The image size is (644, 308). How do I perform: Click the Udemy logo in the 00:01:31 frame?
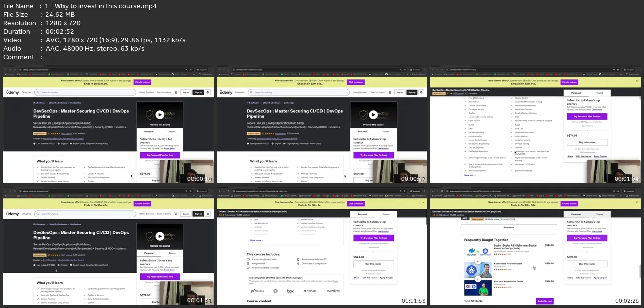(x=13, y=214)
